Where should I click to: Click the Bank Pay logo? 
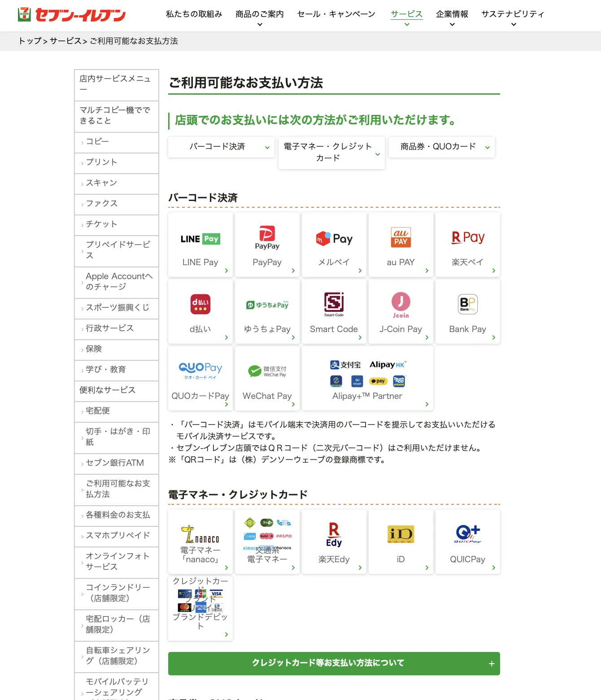(x=468, y=304)
